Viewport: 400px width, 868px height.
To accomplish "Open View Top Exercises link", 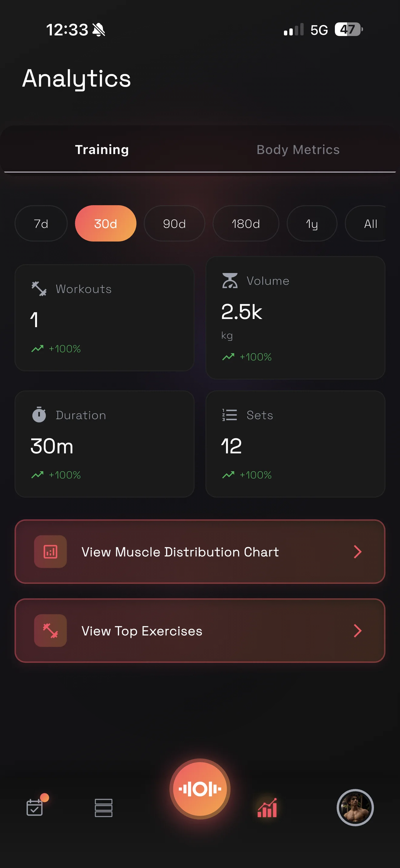I will pos(142,631).
